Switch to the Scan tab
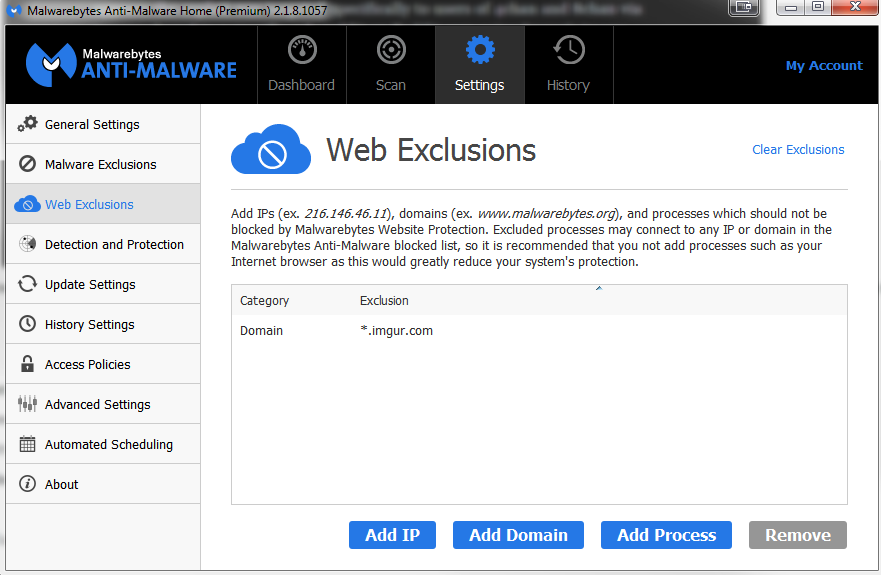This screenshot has height=575, width=881. coord(390,65)
